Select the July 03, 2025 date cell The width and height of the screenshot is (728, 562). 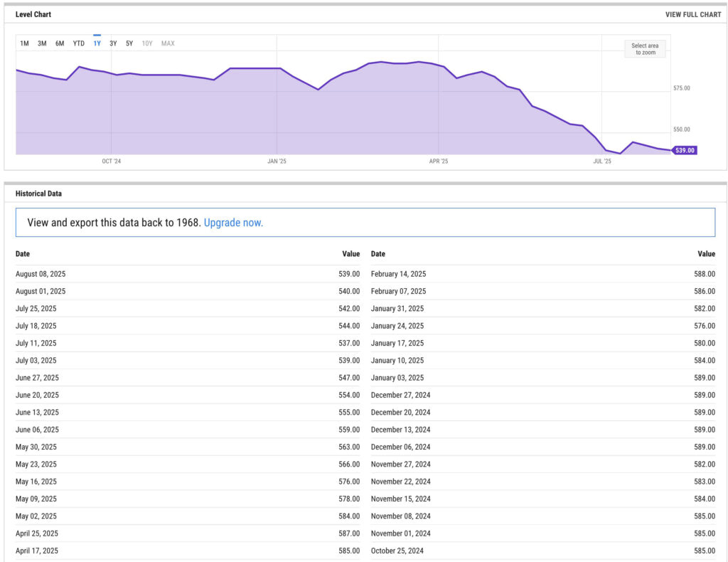(36, 361)
